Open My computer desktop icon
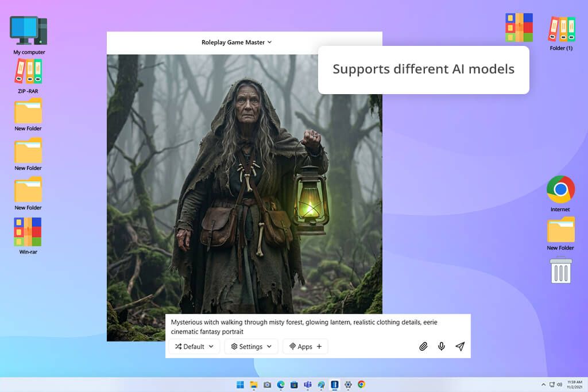The image size is (588, 392). pyautogui.click(x=29, y=35)
